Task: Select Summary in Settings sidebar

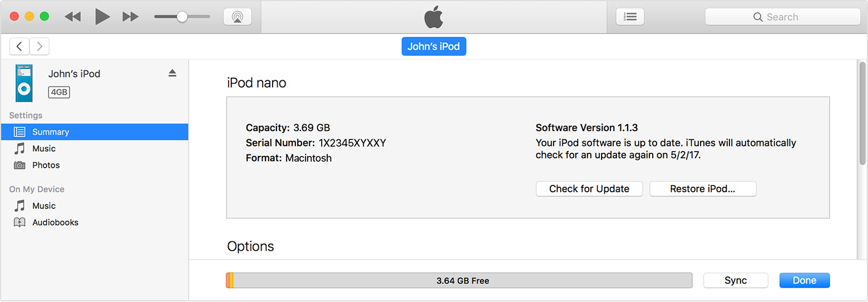Action: [95, 132]
